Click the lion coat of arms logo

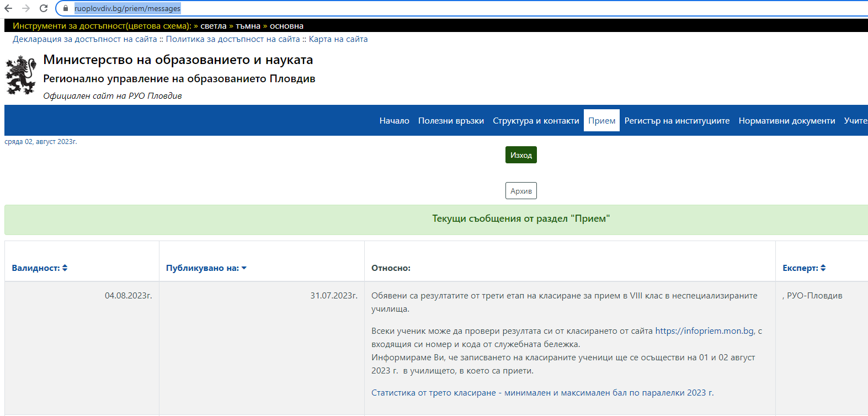coord(21,75)
